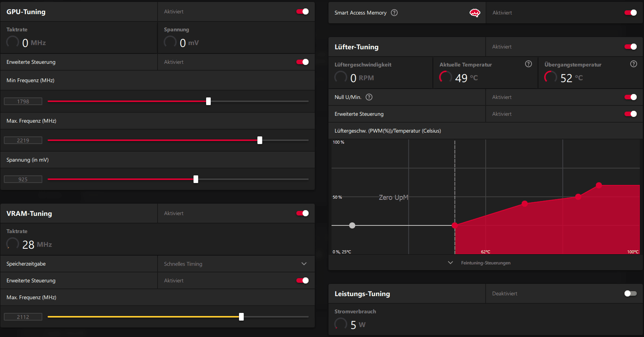
Task: Select the third red fan curve point
Action: coord(578,197)
